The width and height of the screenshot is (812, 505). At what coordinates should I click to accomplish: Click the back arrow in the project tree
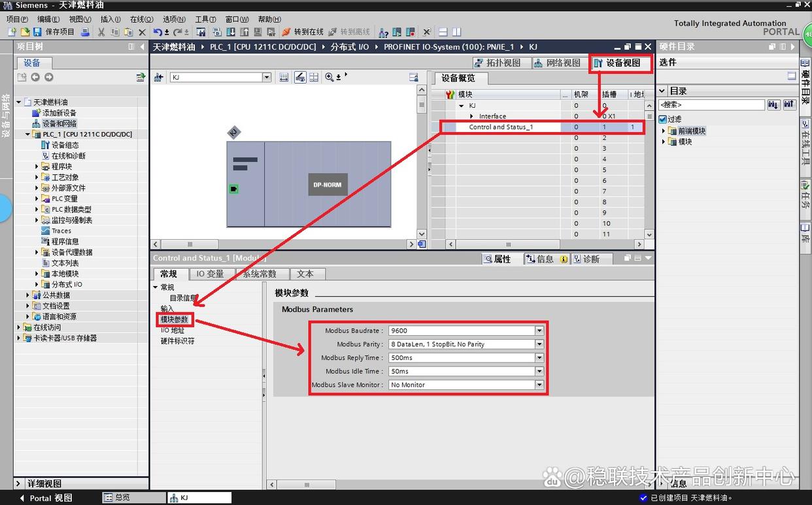pyautogui.click(x=35, y=77)
